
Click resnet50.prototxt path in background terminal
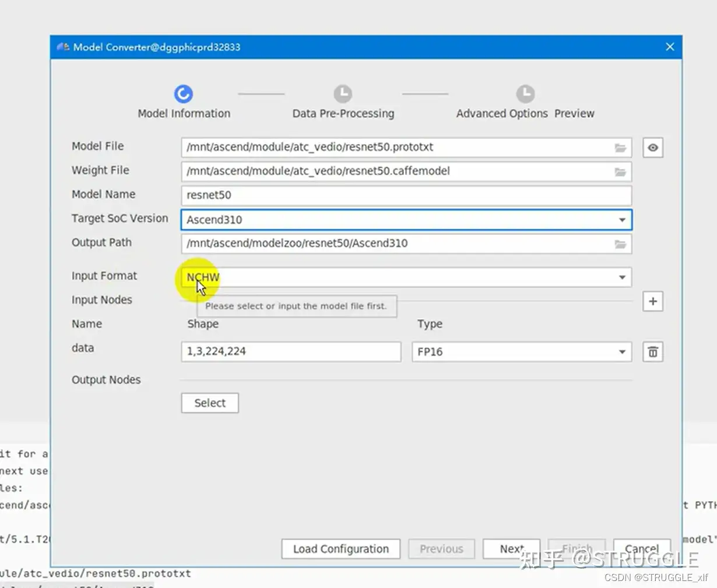pyautogui.click(x=96, y=573)
